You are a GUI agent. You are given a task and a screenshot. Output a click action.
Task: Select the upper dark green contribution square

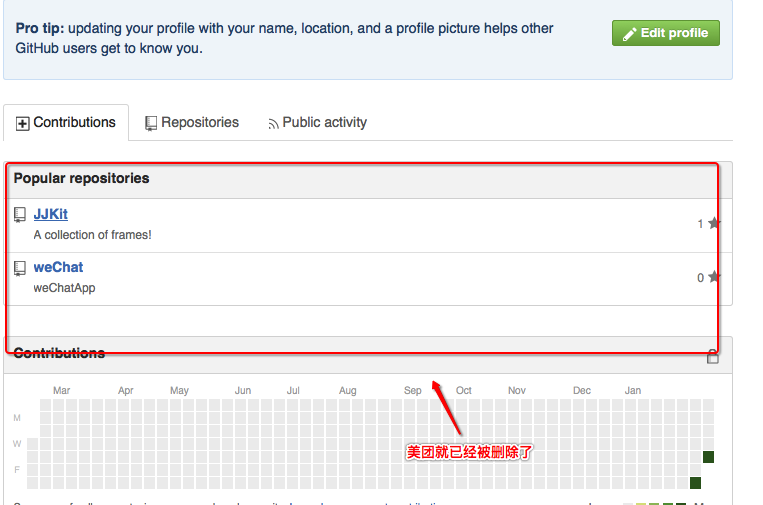708,457
